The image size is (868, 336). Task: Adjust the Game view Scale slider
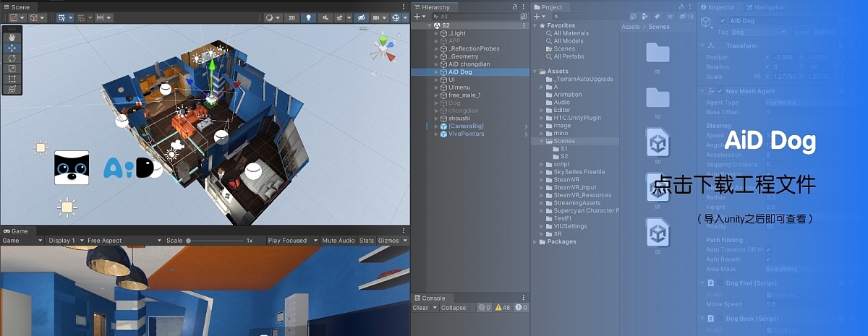click(190, 241)
